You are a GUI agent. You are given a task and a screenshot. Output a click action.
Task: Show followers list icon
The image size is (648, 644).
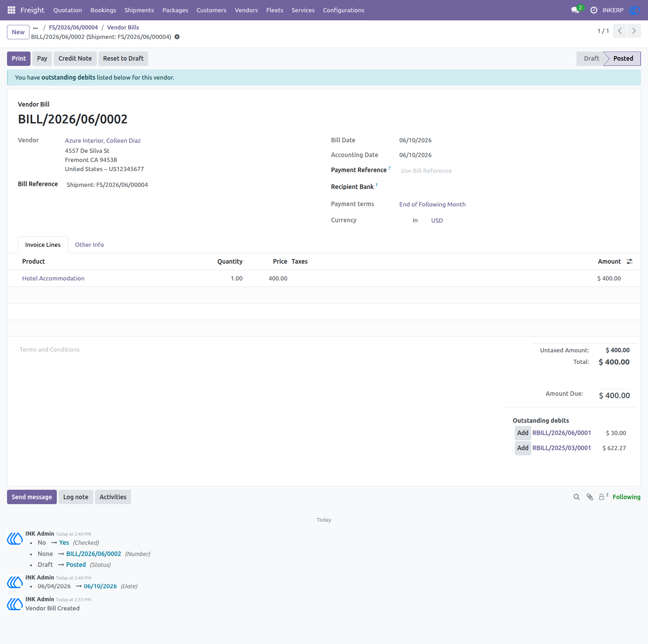pyautogui.click(x=603, y=497)
